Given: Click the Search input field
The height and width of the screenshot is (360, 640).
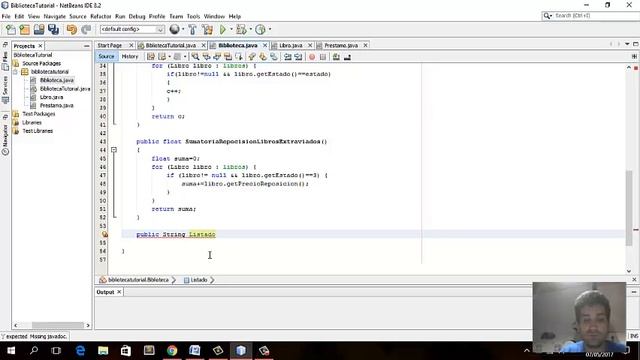Looking at the screenshot, I should (595, 16).
